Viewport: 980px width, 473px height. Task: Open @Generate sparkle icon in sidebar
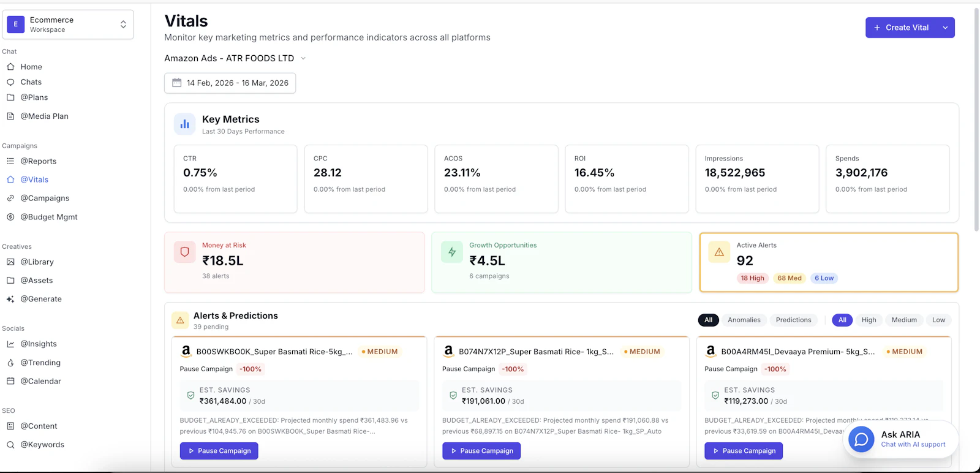click(10, 299)
